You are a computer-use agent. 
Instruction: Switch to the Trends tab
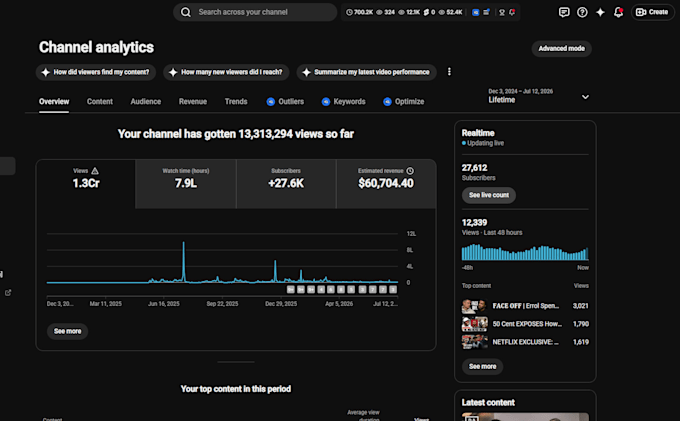[x=236, y=101]
